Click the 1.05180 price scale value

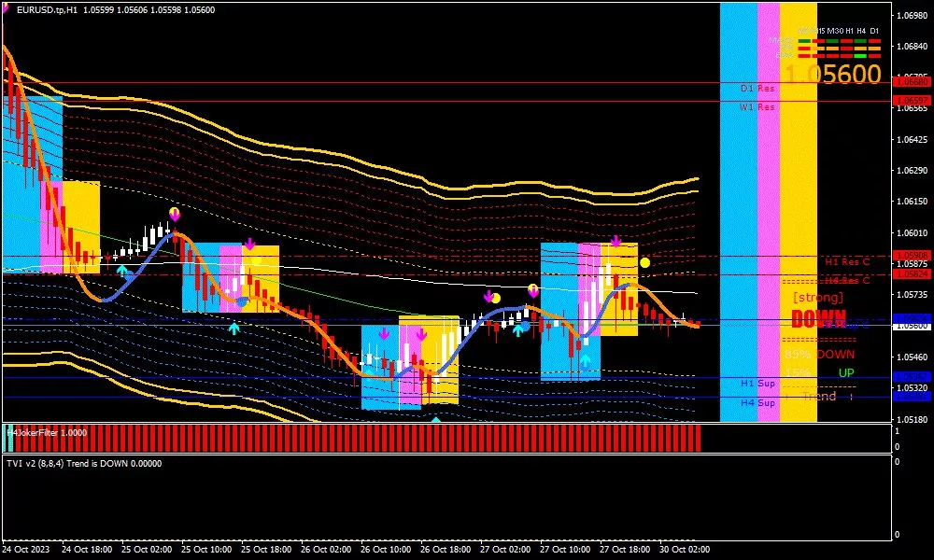[913, 420]
